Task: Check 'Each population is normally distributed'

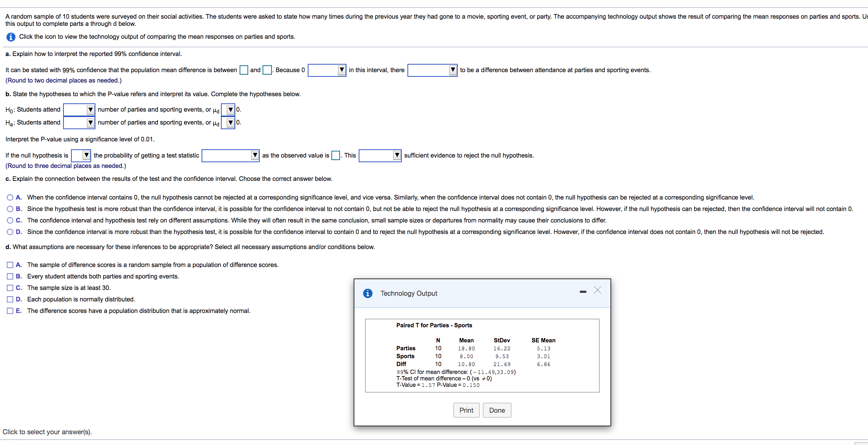Action: 10,299
